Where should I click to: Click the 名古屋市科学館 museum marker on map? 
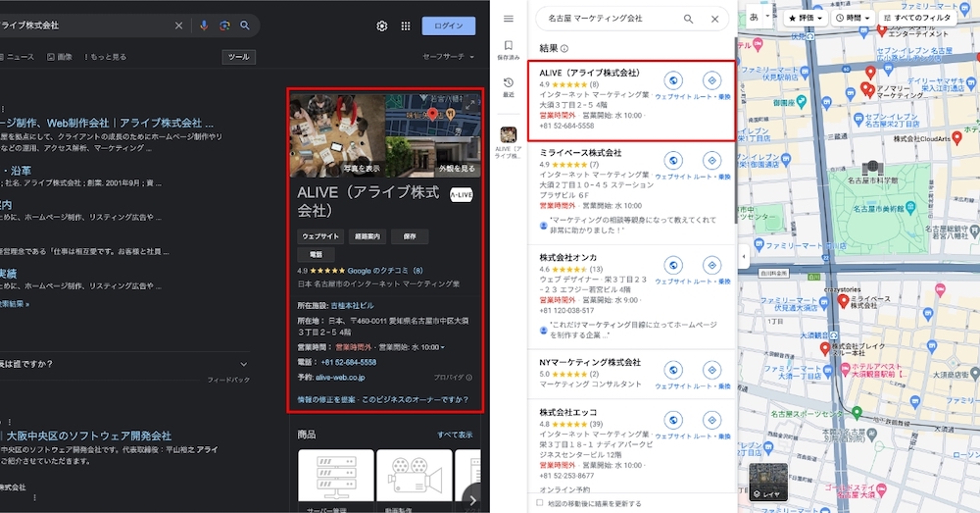[x=872, y=168]
